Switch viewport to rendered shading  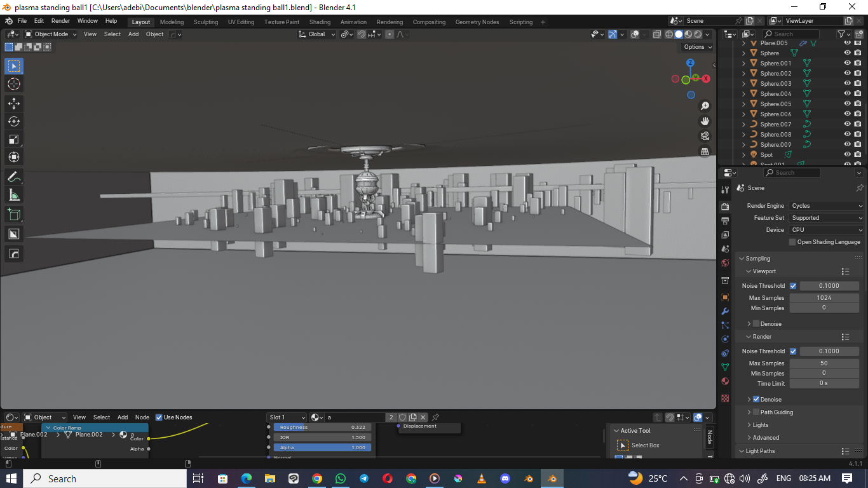coord(698,34)
